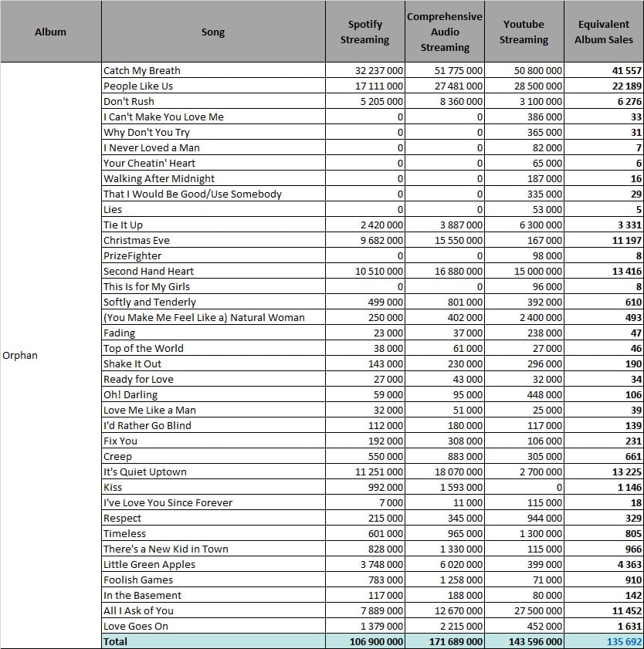This screenshot has width=644, height=649.
Task: Select Spotify value 3 748 000
Action: point(365,565)
